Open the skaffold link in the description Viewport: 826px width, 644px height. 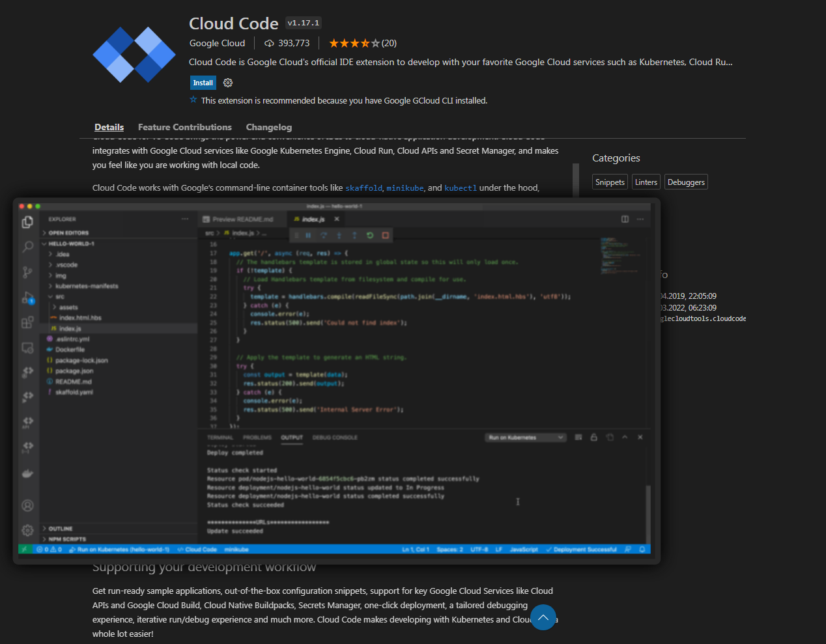pyautogui.click(x=363, y=188)
